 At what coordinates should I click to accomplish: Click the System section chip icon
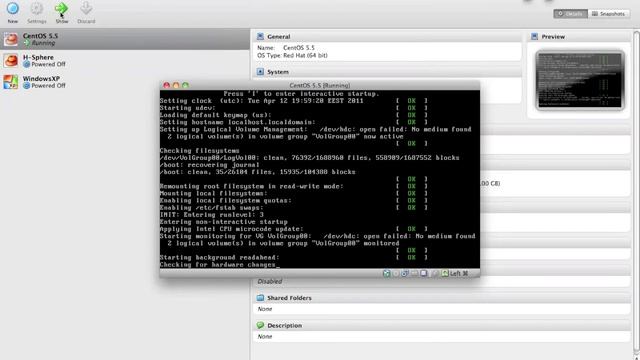(260, 72)
